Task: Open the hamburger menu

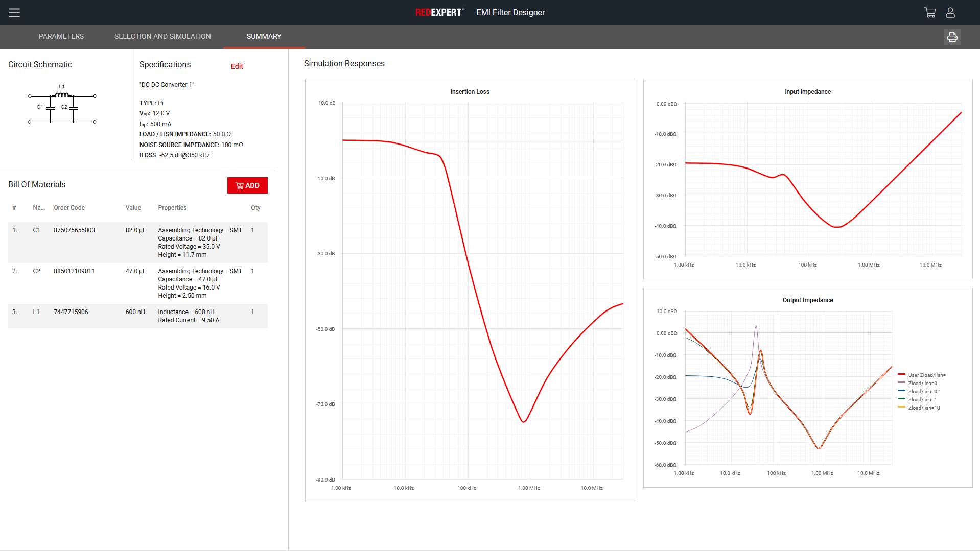Action: [14, 13]
